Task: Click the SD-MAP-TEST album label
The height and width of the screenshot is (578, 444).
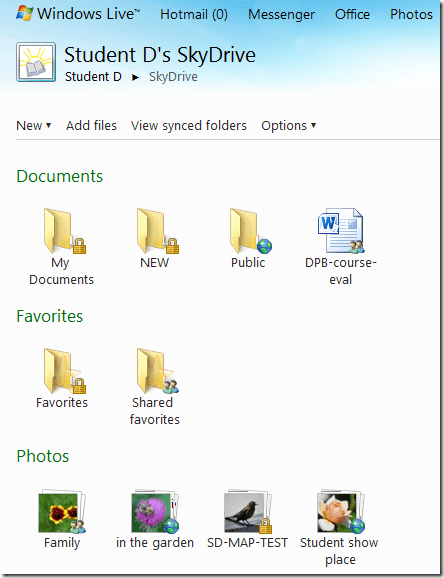Action: [247, 543]
